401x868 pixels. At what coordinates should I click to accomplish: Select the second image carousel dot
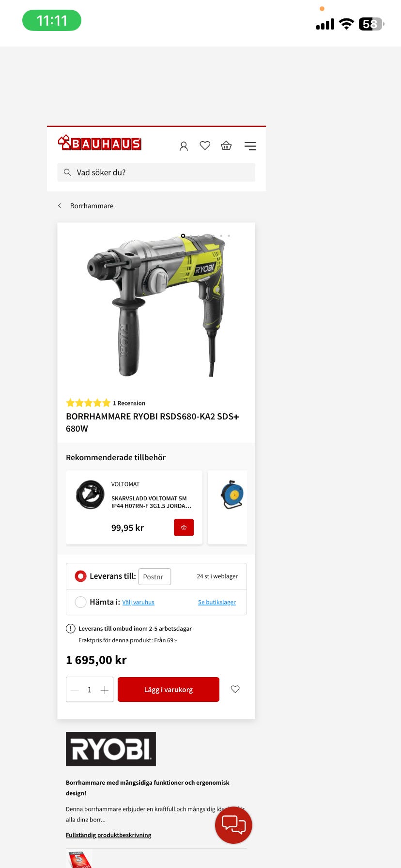click(x=191, y=236)
